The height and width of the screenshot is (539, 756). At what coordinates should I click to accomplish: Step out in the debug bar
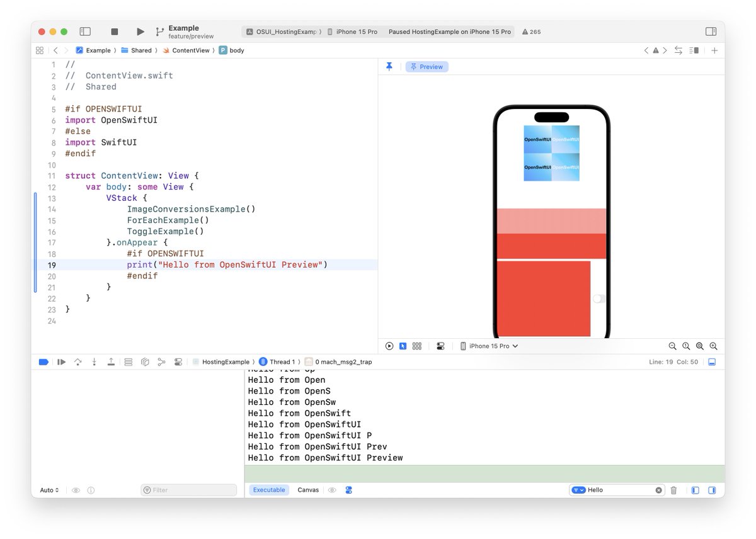click(111, 362)
